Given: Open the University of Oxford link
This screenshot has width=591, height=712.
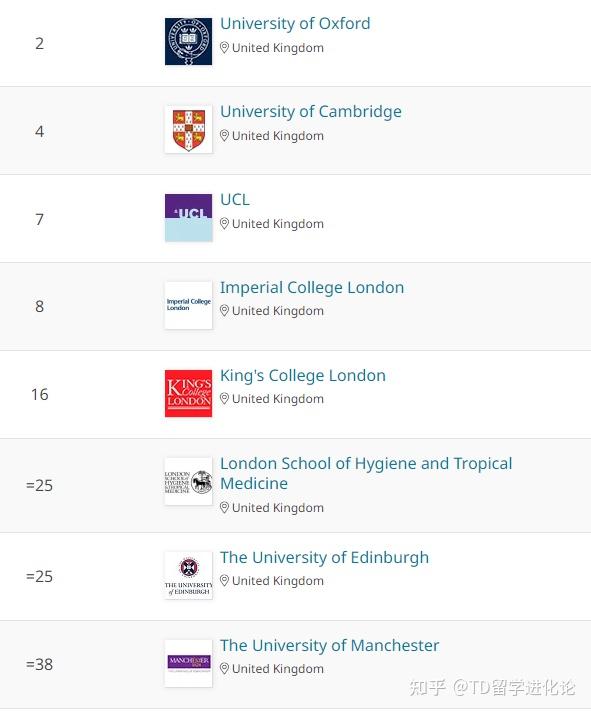Looking at the screenshot, I should pos(295,24).
